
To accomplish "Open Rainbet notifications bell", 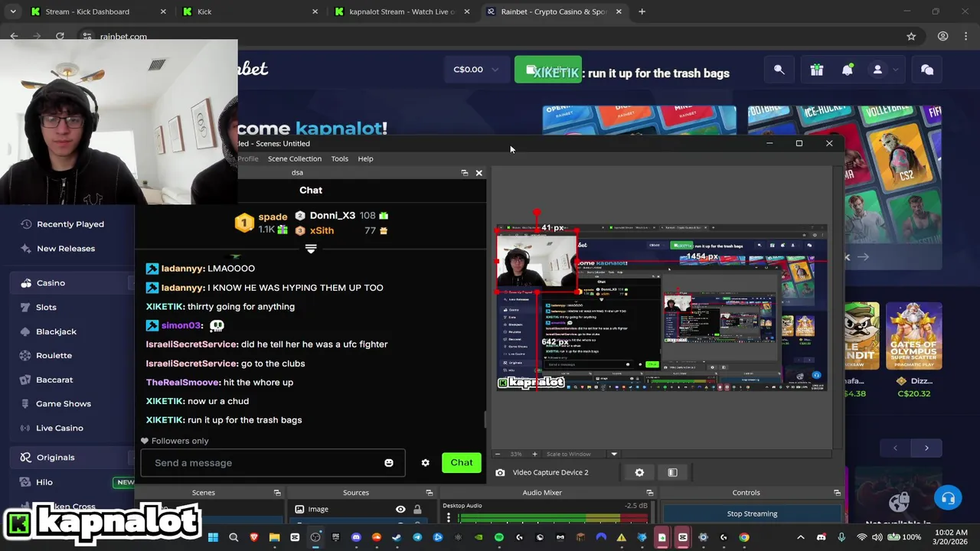I will click(x=848, y=70).
